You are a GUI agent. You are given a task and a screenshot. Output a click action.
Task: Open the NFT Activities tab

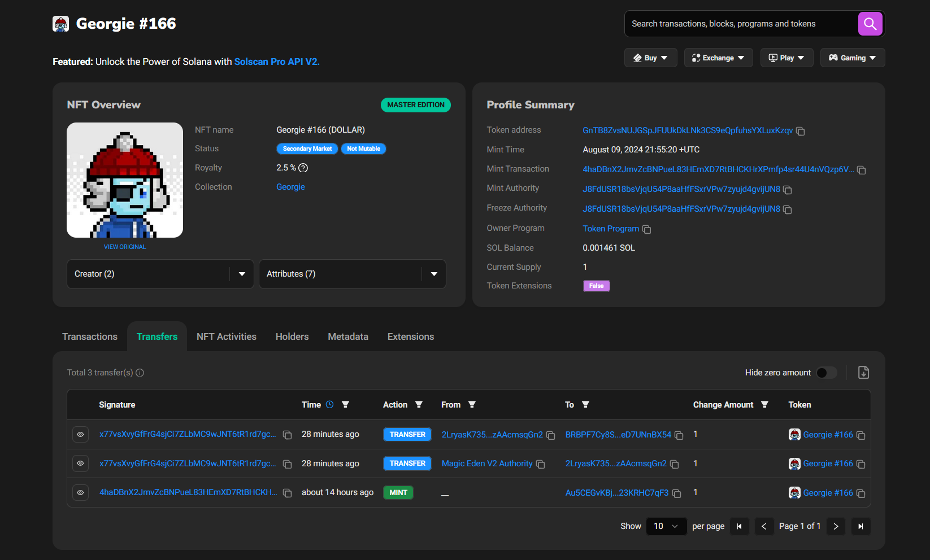point(227,336)
